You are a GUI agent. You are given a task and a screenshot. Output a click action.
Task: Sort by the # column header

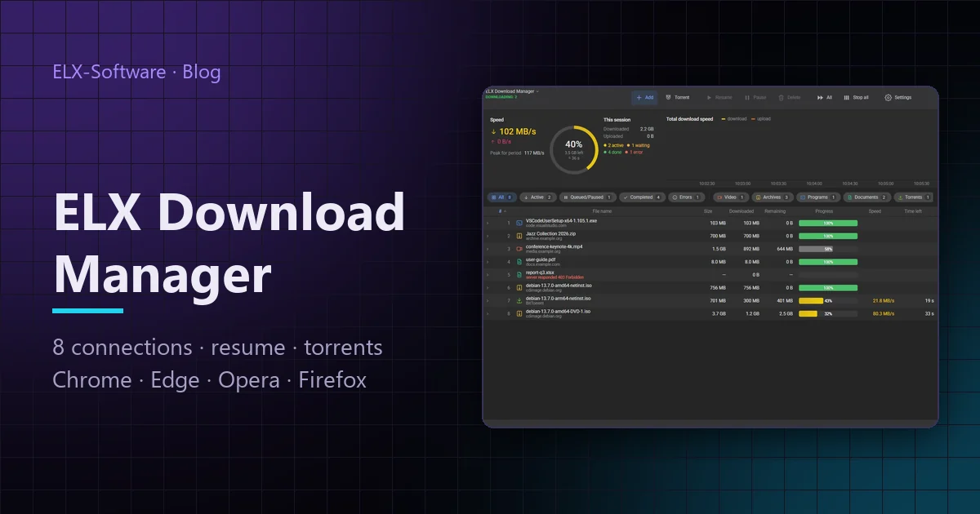click(x=501, y=211)
